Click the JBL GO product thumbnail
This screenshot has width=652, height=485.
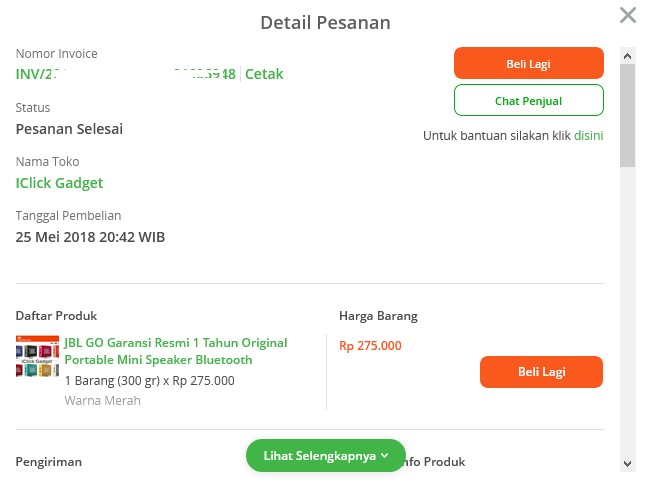pos(37,356)
